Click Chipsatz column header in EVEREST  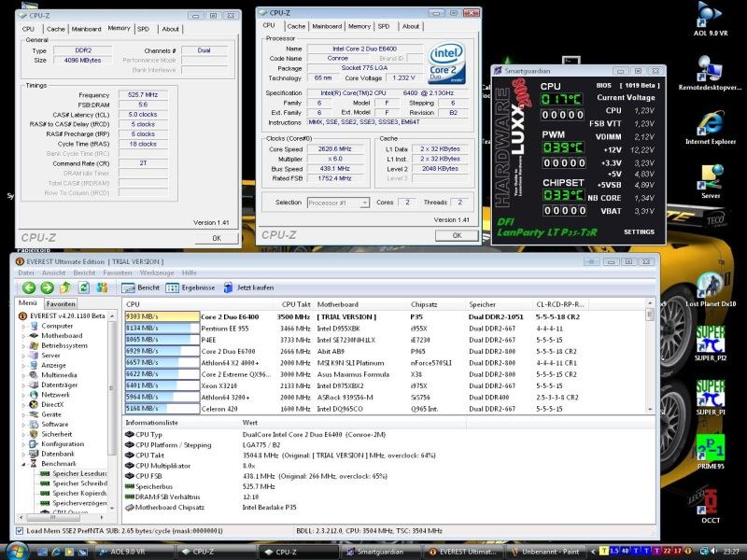coord(436,304)
